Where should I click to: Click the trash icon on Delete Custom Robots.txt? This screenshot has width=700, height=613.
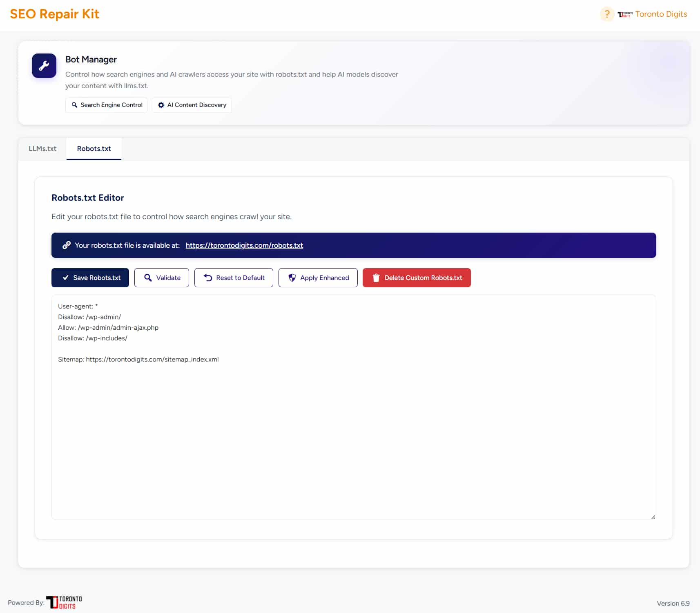point(376,278)
